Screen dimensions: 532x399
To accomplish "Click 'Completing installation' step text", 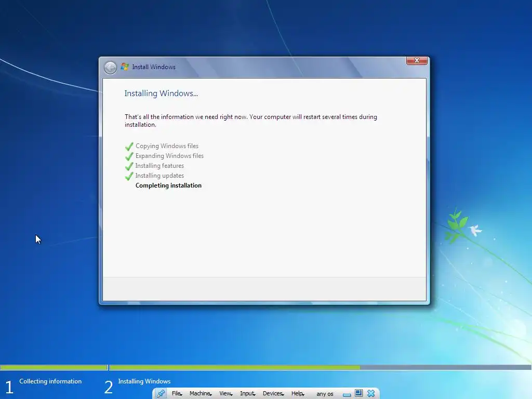I will (x=169, y=185).
